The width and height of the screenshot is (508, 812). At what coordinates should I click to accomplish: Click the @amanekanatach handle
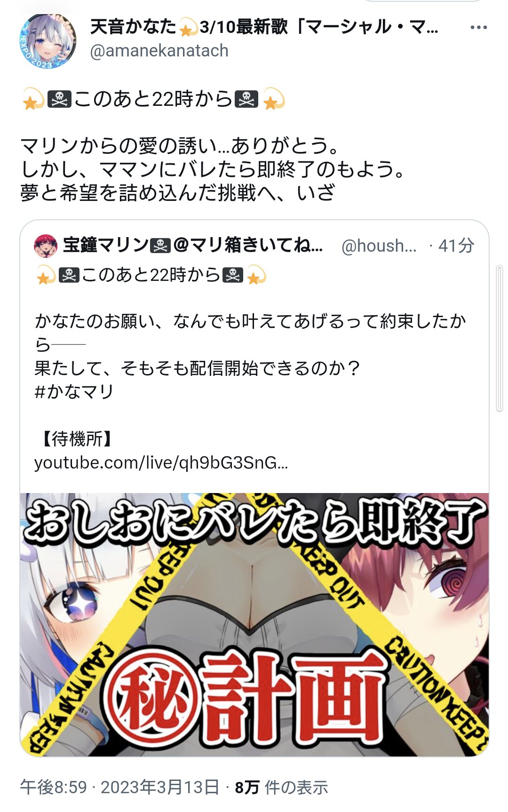[159, 50]
